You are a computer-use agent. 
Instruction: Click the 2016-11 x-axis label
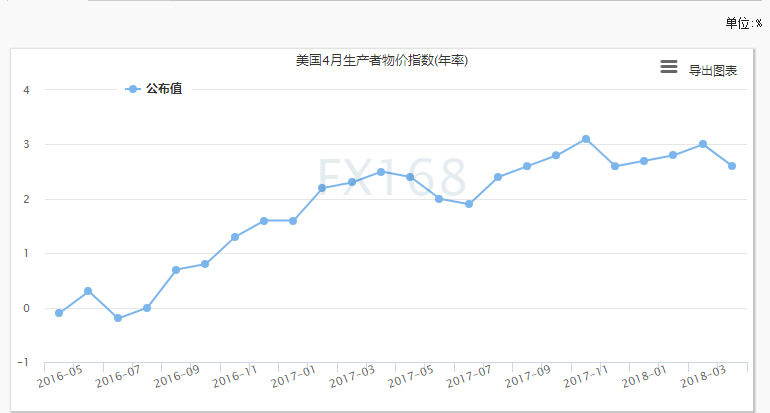pyautogui.click(x=235, y=377)
